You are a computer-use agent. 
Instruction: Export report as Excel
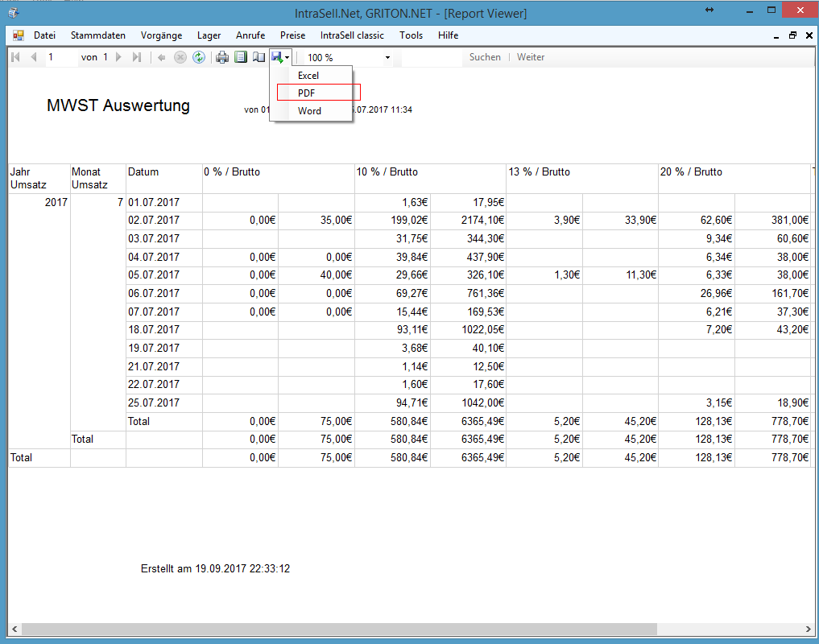(x=308, y=76)
